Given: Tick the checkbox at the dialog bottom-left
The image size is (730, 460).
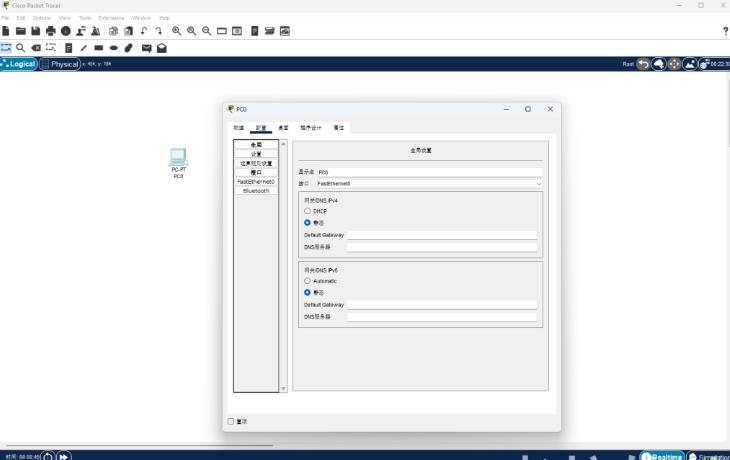Looking at the screenshot, I should [231, 421].
